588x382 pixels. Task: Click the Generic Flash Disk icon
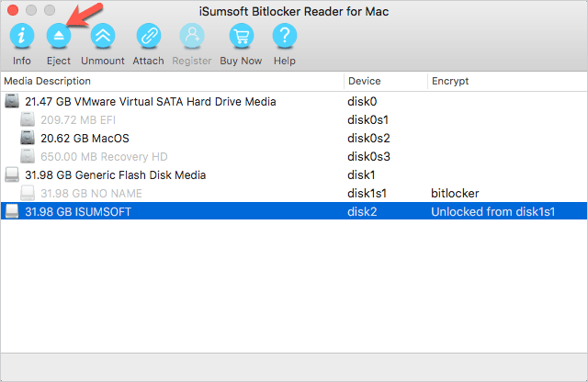(x=12, y=174)
